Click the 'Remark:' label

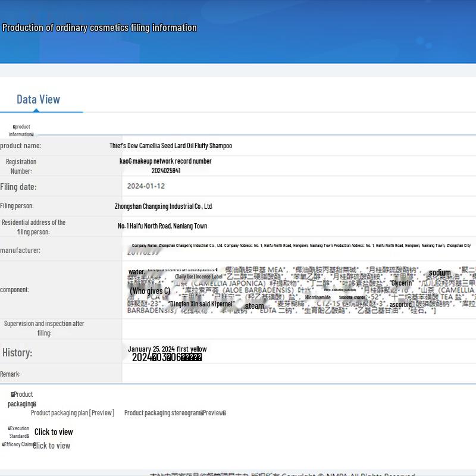[x=10, y=374]
